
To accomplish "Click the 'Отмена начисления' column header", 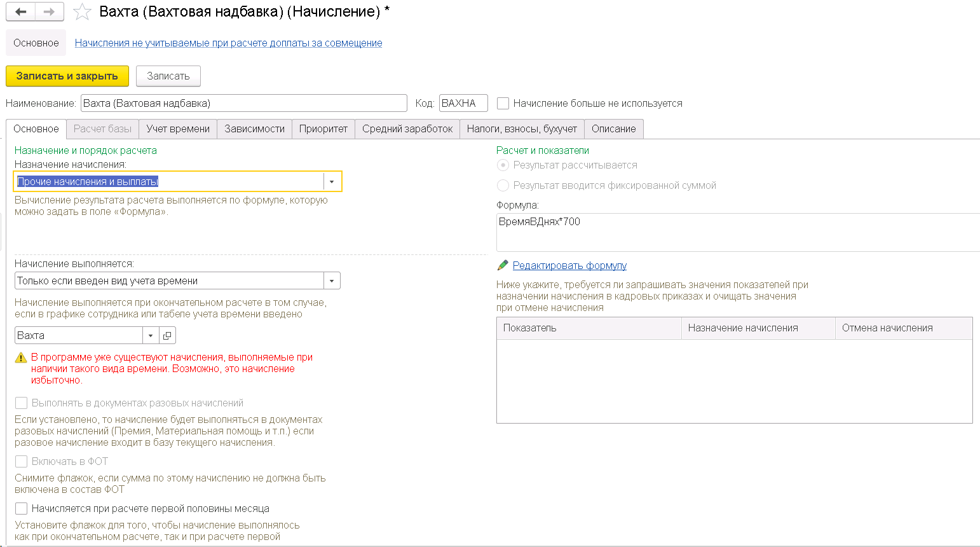I will click(904, 328).
